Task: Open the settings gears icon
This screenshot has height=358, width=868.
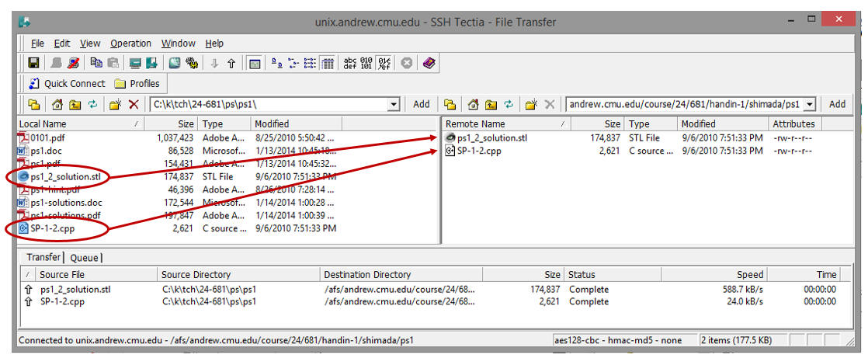Action: point(192,63)
